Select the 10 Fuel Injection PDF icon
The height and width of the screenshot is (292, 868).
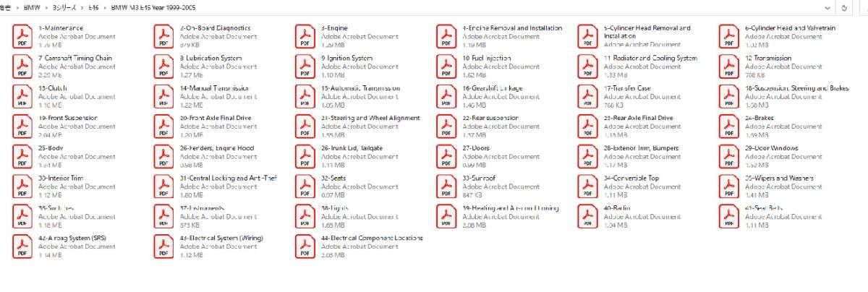(446, 66)
